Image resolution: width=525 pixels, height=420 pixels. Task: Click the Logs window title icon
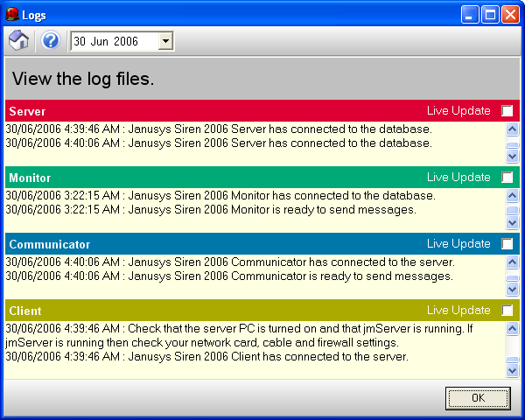[12, 14]
